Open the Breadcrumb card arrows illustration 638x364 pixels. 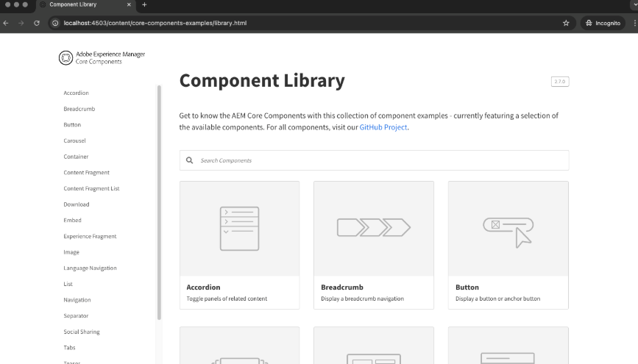[374, 227]
